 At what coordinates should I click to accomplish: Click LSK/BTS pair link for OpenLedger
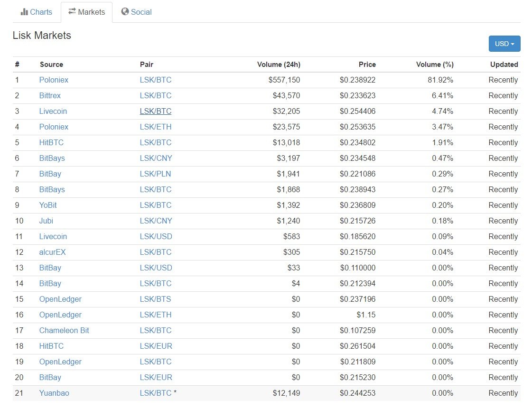point(155,299)
